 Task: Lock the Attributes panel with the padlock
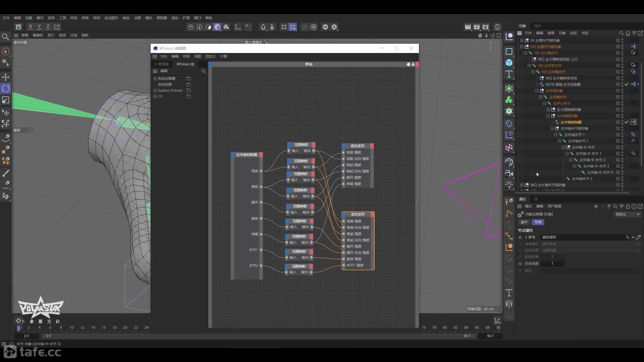[628, 206]
